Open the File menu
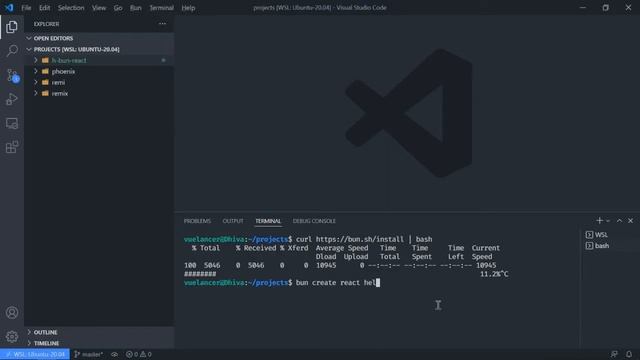 26,8
